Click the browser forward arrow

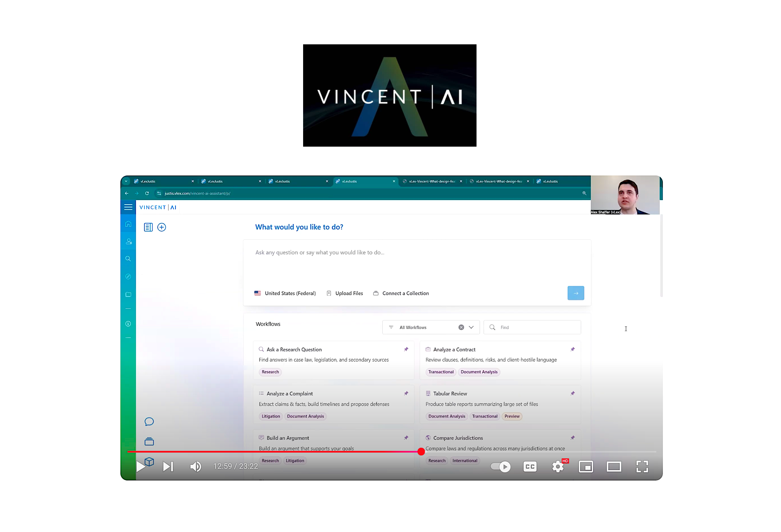tap(137, 194)
